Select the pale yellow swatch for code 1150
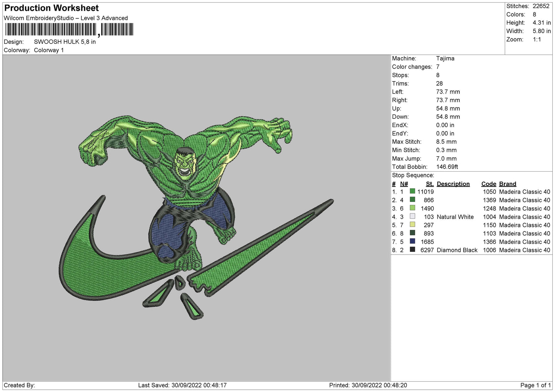Viewport: 555px width, 392px height. point(412,225)
